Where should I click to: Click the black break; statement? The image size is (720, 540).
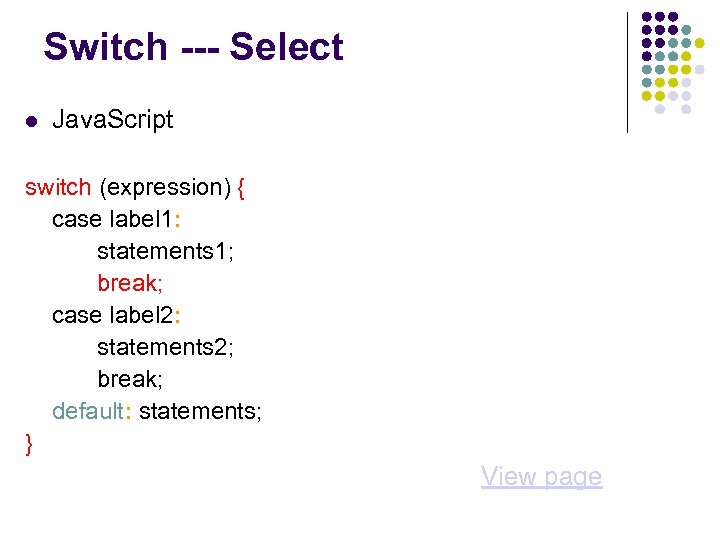pyautogui.click(x=130, y=379)
